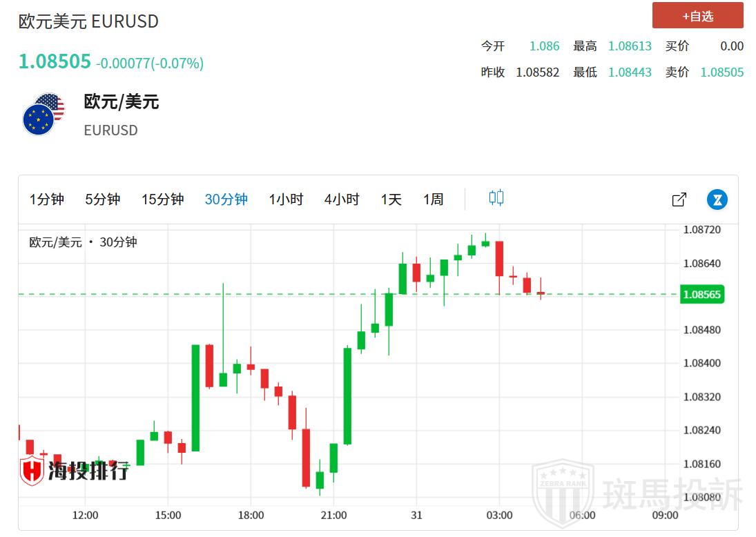Switch to the 1分钟 timeframe
Screen dimensions: 756x537
[x=46, y=199]
